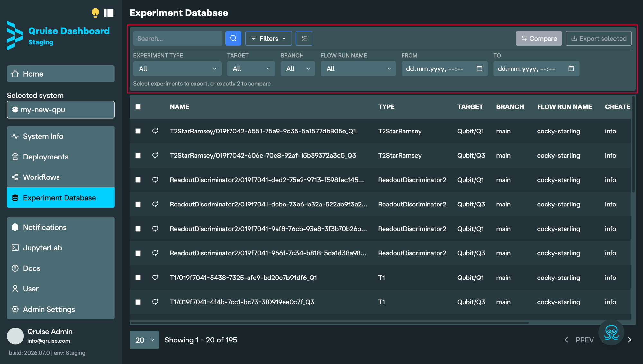Focus the Search input field
This screenshot has height=364, width=643.
point(178,38)
